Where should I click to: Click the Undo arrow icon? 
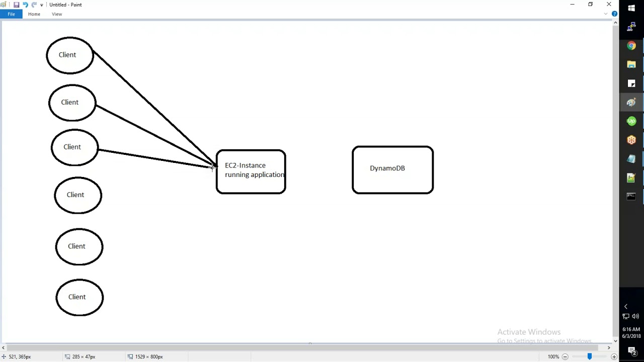(x=25, y=5)
